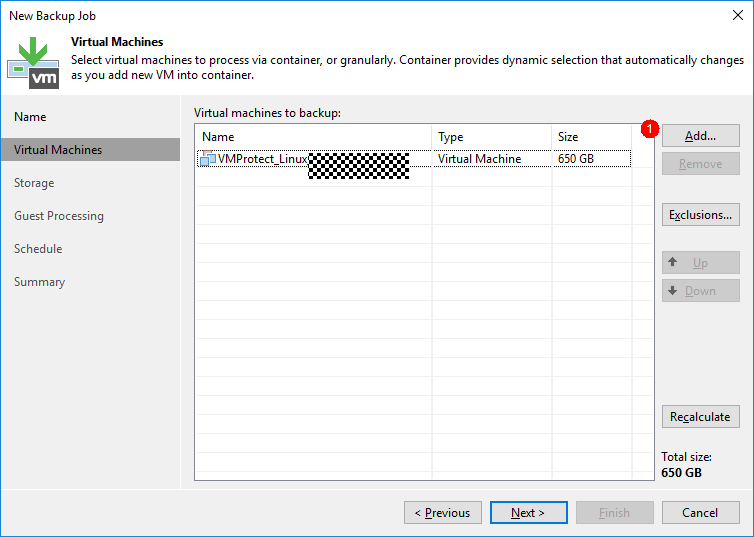Click the red number 1 badge

[x=649, y=129]
